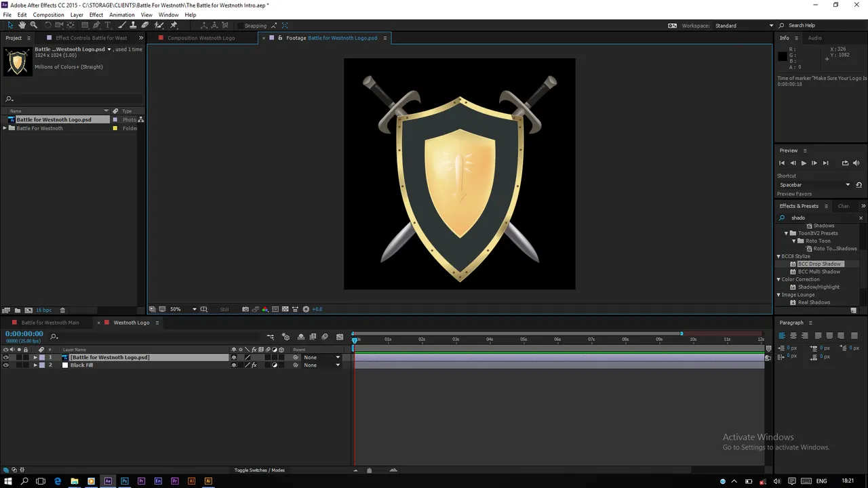Image resolution: width=868 pixels, height=488 pixels.
Task: Open the composition mini-flowchart in timeline
Action: 271,337
